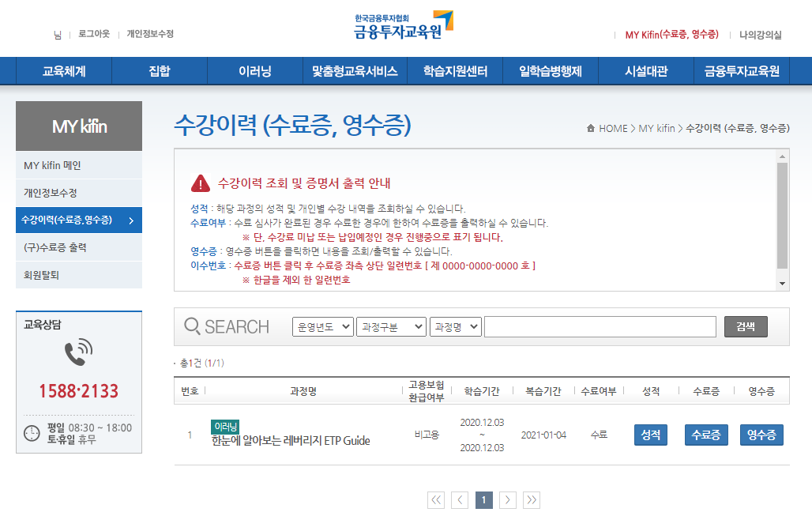Click the 수료증 button for course row

coord(706,435)
